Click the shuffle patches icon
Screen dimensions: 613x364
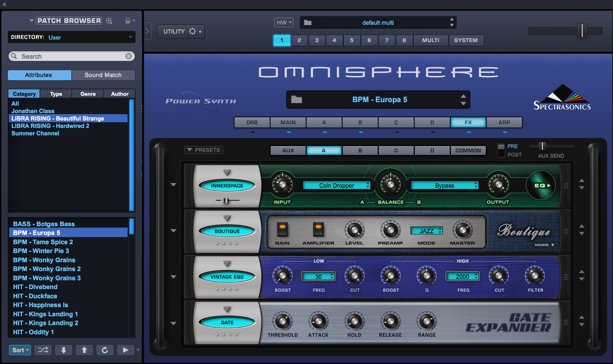click(x=43, y=350)
